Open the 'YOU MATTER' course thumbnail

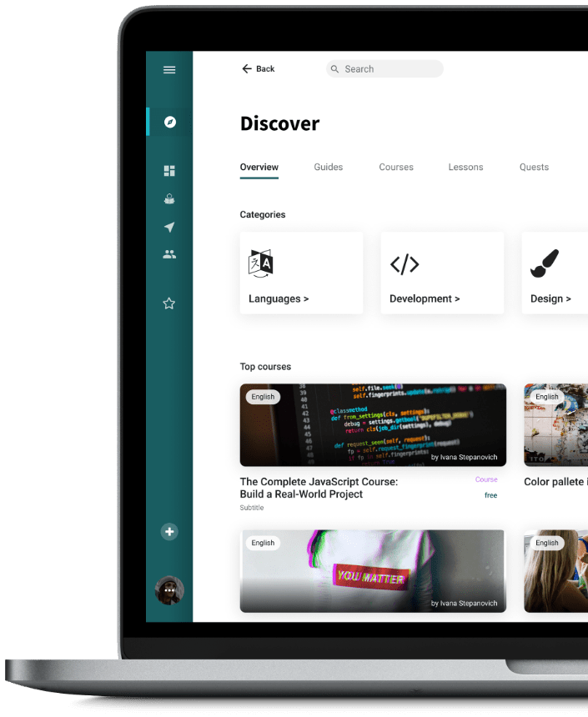[x=373, y=571]
